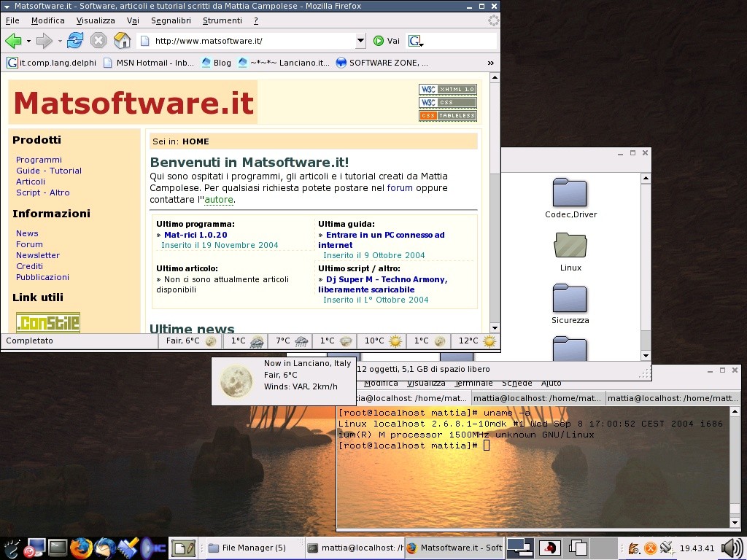Open the MSN Hotmail bookmark
Screen dimensions: 747x560
(x=149, y=63)
